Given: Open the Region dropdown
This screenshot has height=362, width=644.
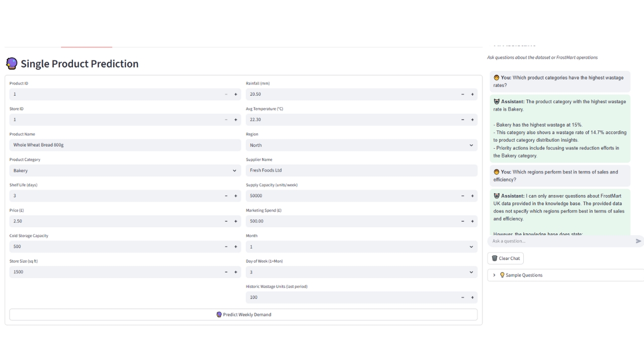Looking at the screenshot, I should click(361, 145).
